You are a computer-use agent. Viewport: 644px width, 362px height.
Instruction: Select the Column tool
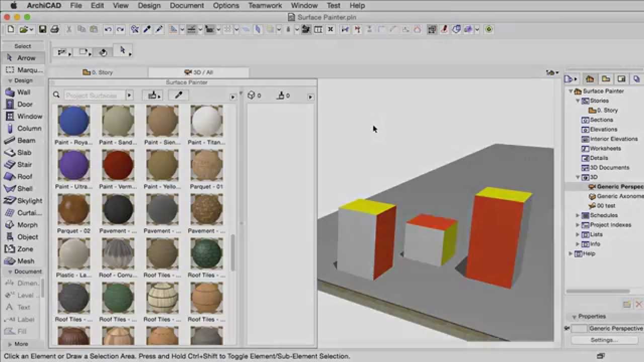coord(23,128)
